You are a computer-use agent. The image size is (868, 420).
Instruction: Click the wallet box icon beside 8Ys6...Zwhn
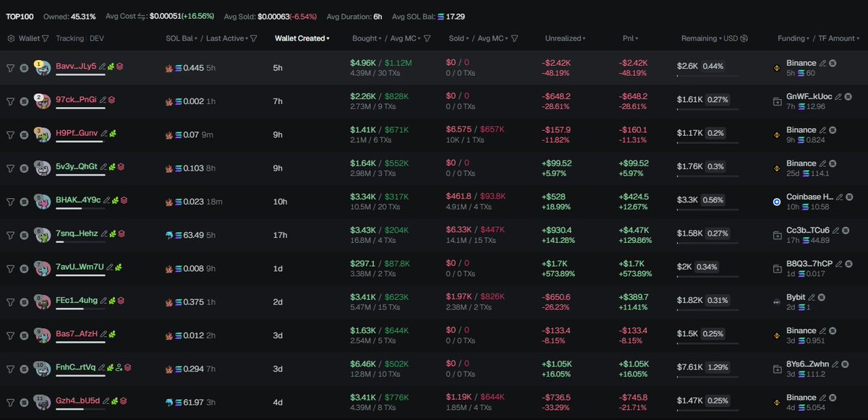pyautogui.click(x=777, y=369)
